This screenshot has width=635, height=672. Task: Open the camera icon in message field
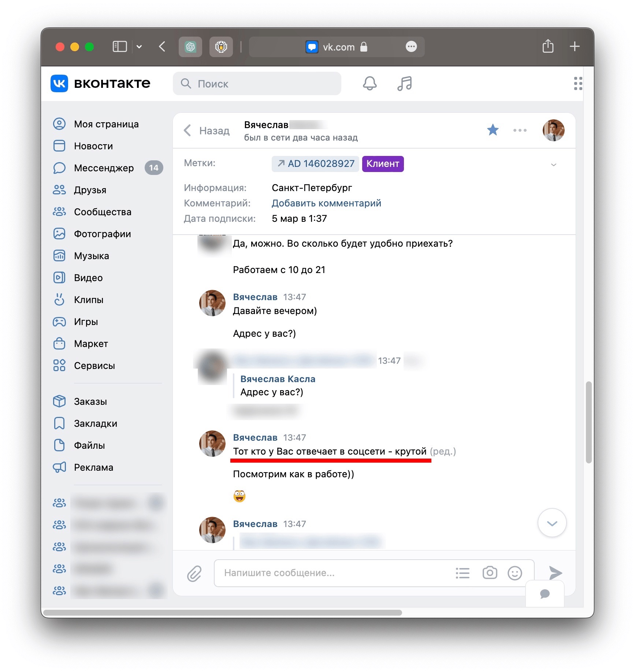(490, 573)
